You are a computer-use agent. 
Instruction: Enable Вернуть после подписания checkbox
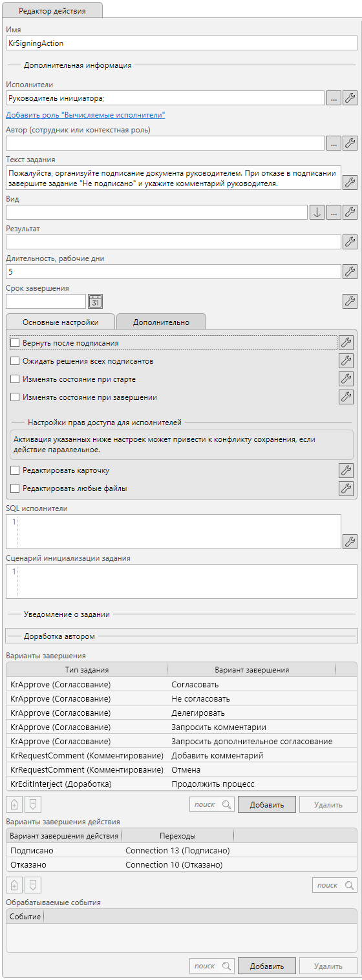(x=16, y=343)
